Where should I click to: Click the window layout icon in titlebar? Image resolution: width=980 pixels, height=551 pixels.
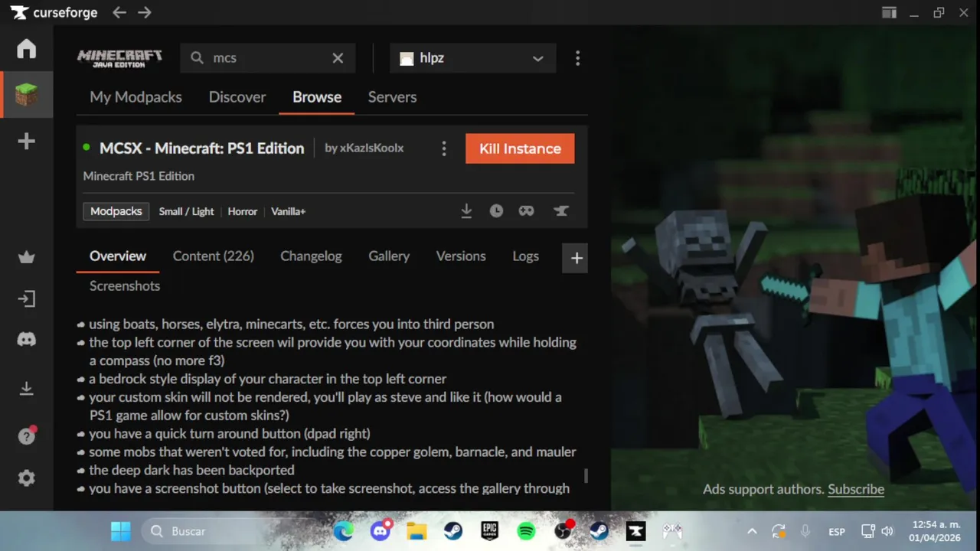(889, 12)
